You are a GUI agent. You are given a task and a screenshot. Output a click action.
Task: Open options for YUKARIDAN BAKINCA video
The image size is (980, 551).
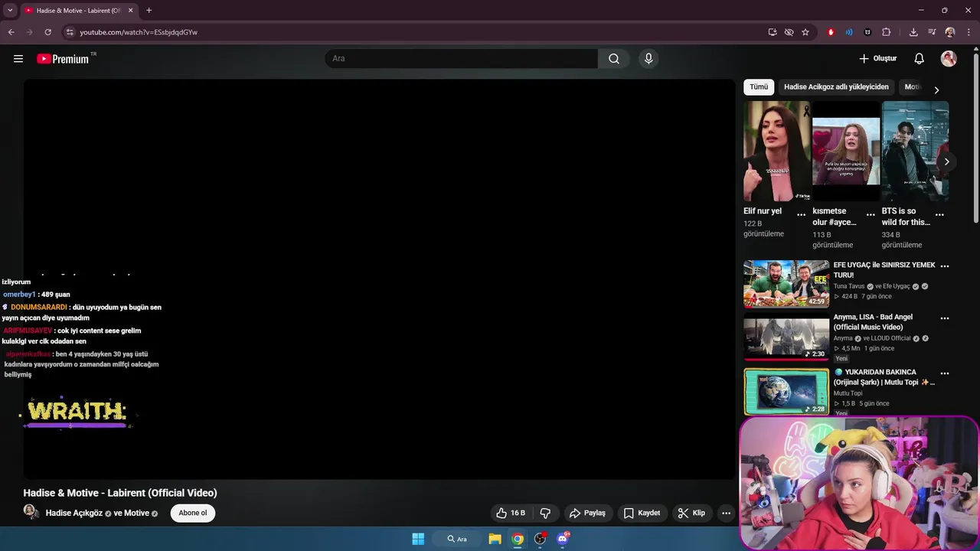[x=945, y=373]
